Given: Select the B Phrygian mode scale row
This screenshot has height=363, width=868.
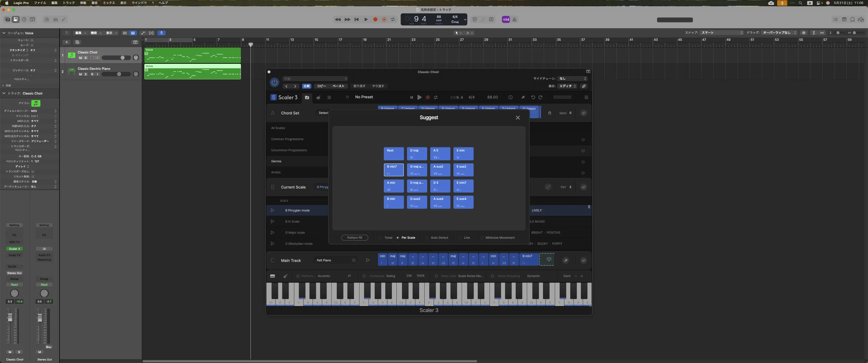Looking at the screenshot, I should pos(298,210).
